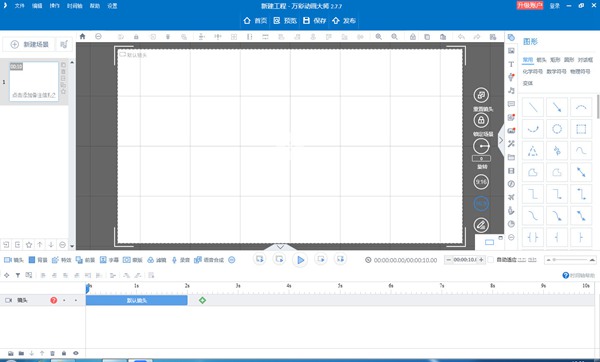This screenshot has height=362, width=600.
Task: Play the timeline with play button
Action: coord(300,260)
